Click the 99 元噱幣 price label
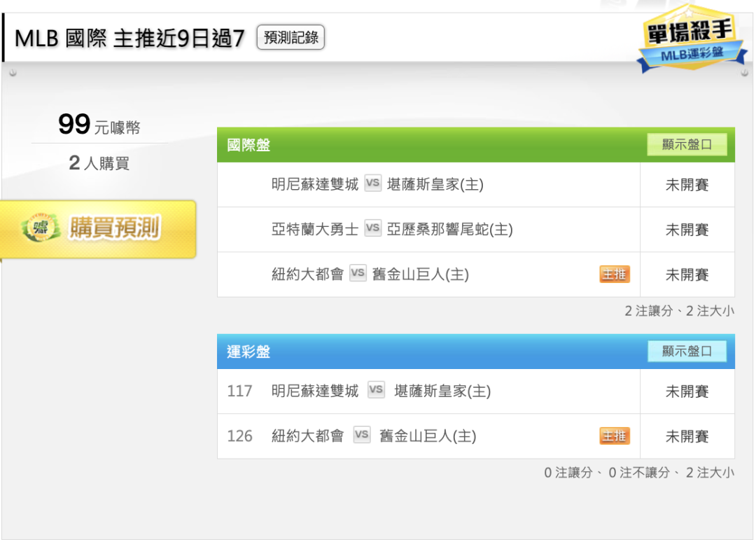 click(x=99, y=126)
